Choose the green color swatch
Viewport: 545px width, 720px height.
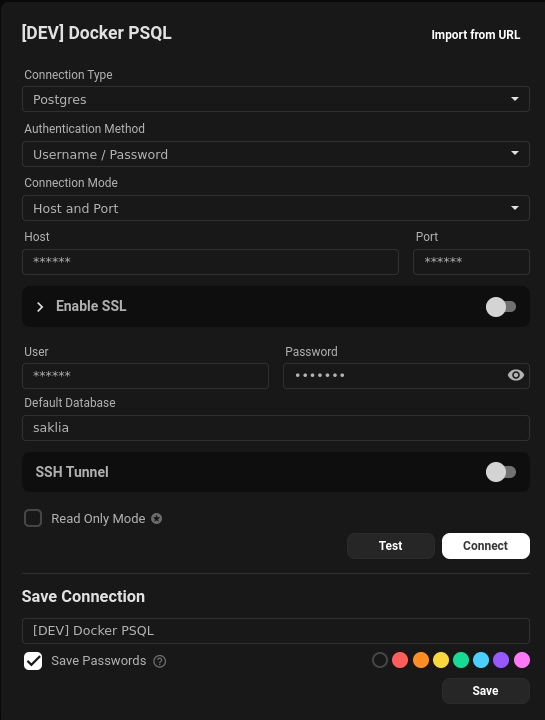461,660
